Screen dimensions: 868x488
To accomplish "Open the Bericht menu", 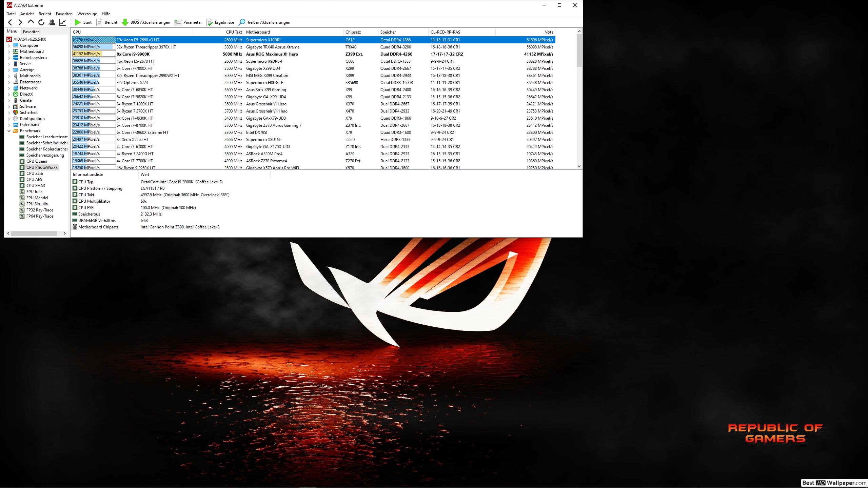I will point(44,14).
